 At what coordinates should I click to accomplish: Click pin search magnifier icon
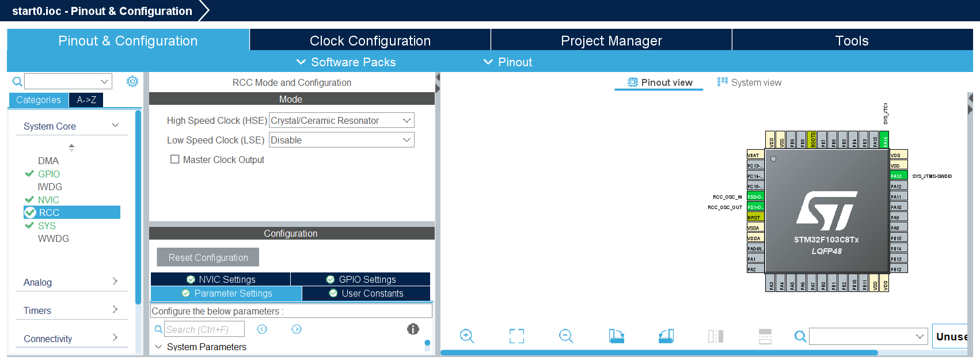coord(800,336)
